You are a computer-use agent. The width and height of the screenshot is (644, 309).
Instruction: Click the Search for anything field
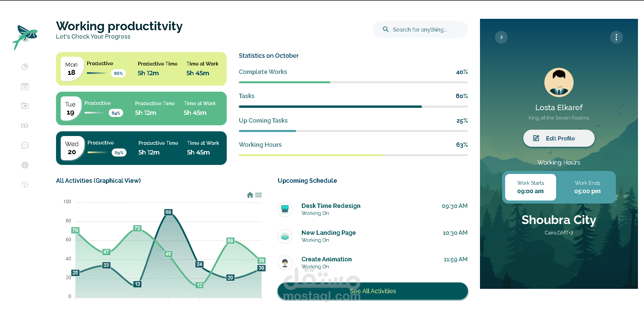pyautogui.click(x=420, y=30)
